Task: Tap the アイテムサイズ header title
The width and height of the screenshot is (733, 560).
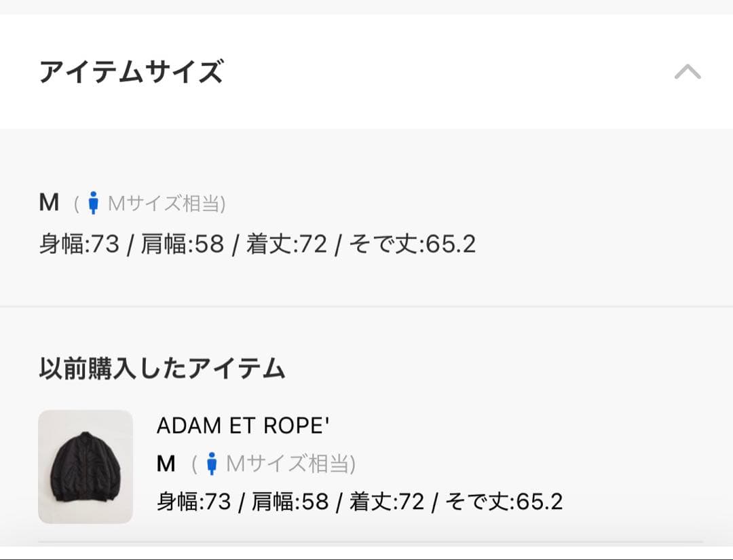Action: [131, 72]
